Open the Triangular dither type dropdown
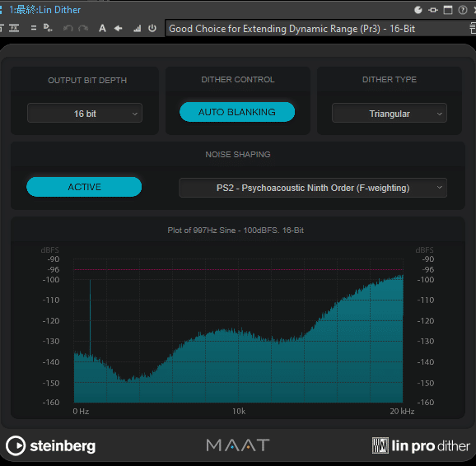Image resolution: width=476 pixels, height=466 pixels. click(x=390, y=114)
